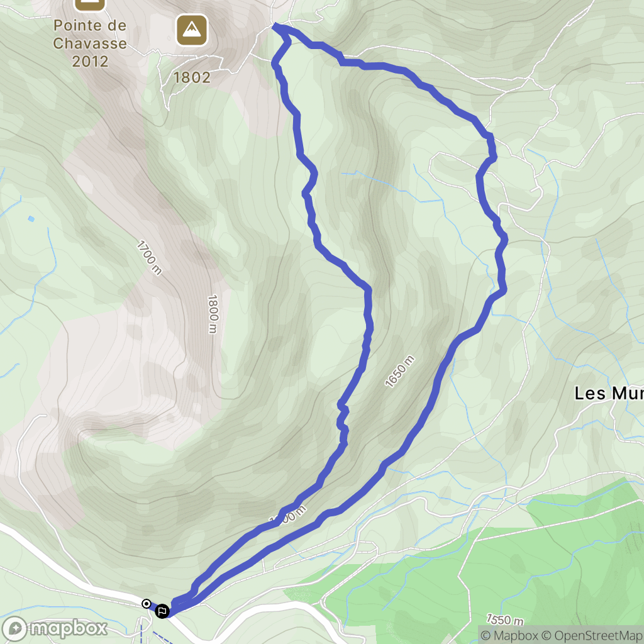This screenshot has height=644, width=644.
Task: Click the northernmost tip of the blue route
Action: [274, 26]
